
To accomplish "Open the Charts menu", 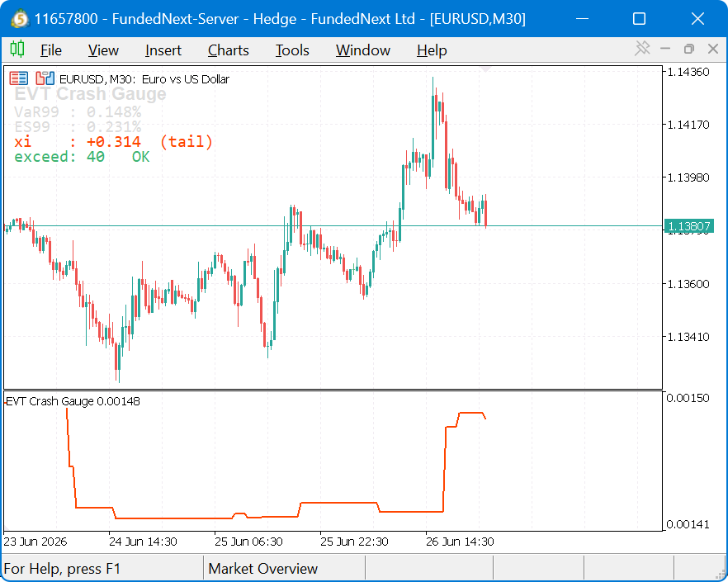I will point(229,50).
